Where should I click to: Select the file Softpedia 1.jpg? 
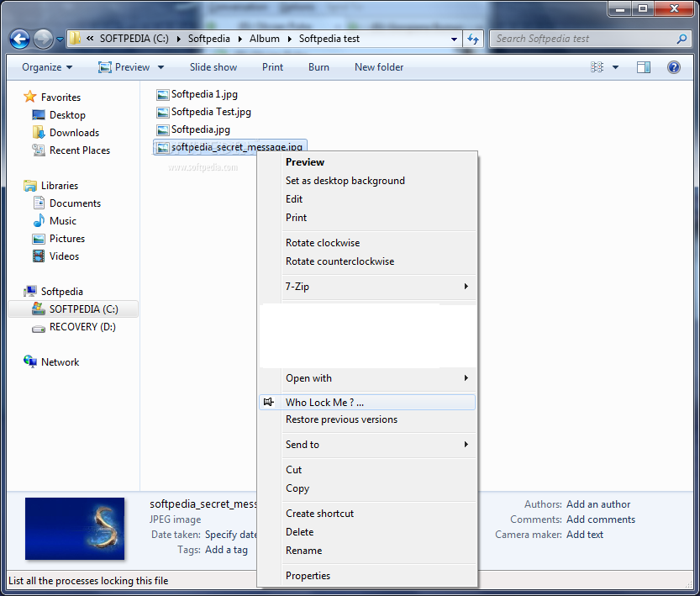coord(197,94)
